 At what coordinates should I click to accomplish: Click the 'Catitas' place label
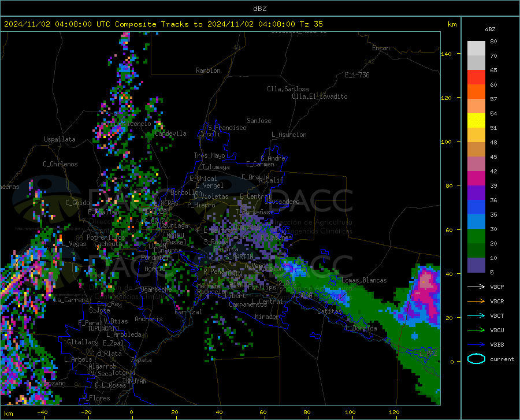pyautogui.click(x=329, y=311)
